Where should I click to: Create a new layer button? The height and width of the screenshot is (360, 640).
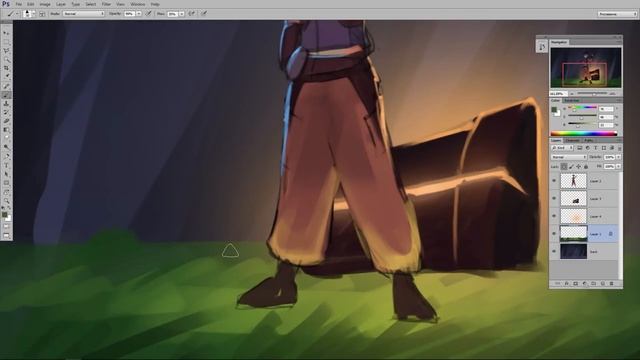(x=602, y=283)
